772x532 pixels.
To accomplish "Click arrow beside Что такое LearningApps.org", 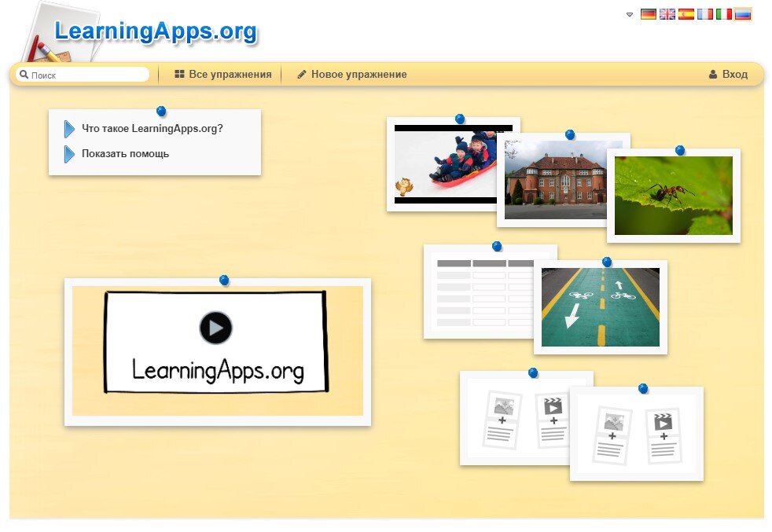I will (x=69, y=129).
